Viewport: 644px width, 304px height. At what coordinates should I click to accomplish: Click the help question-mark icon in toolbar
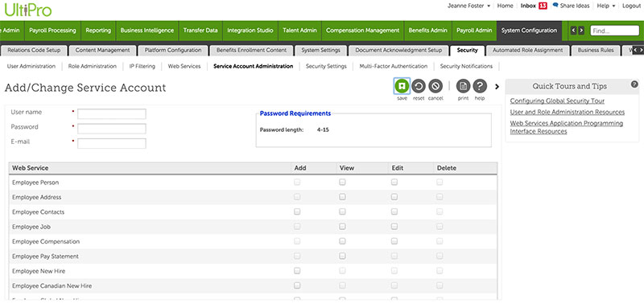pos(480,86)
